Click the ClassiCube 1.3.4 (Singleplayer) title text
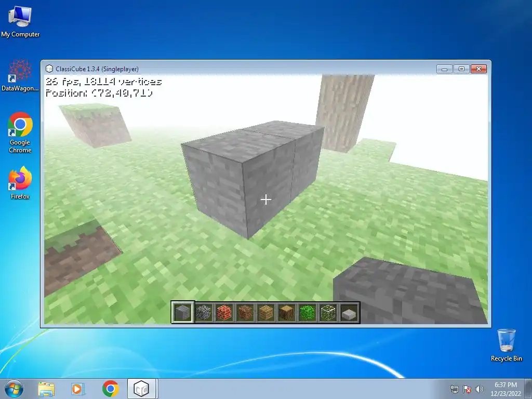 click(97, 69)
